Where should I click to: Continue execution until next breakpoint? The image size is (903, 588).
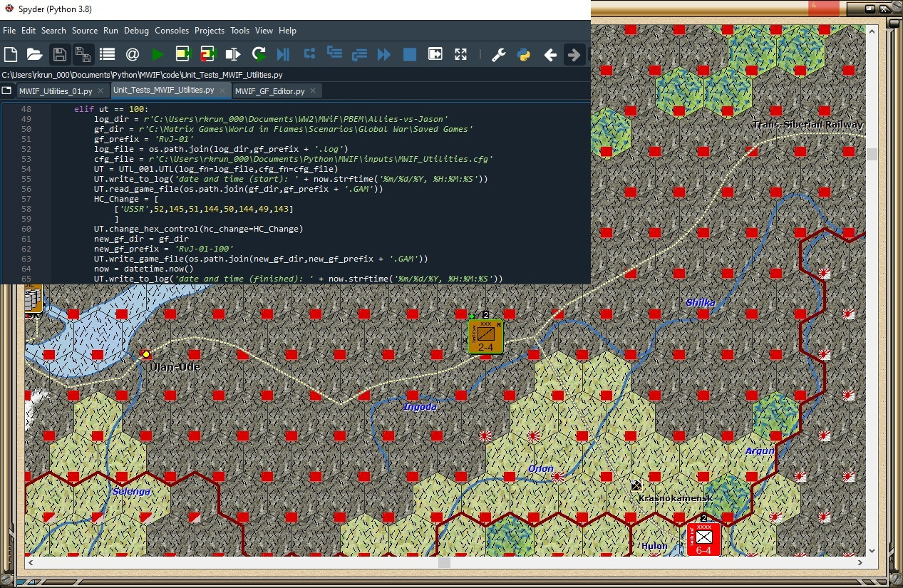point(384,54)
